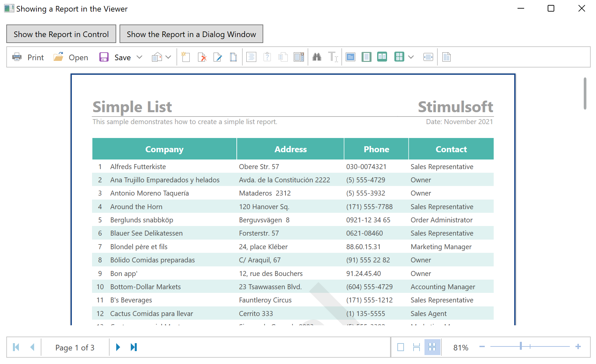Viewport: 596px width, 364px height.
Task: Click the Address column header
Action: (x=291, y=149)
